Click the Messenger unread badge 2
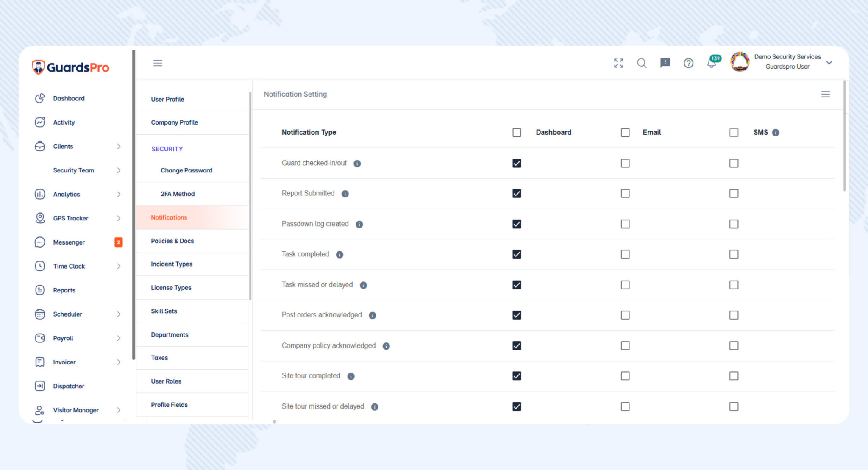The width and height of the screenshot is (868, 470). click(118, 242)
